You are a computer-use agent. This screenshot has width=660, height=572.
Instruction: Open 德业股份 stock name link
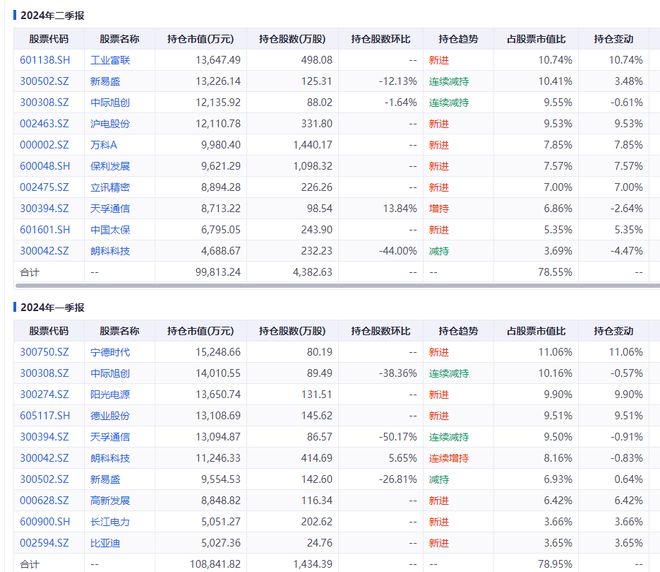110,415
